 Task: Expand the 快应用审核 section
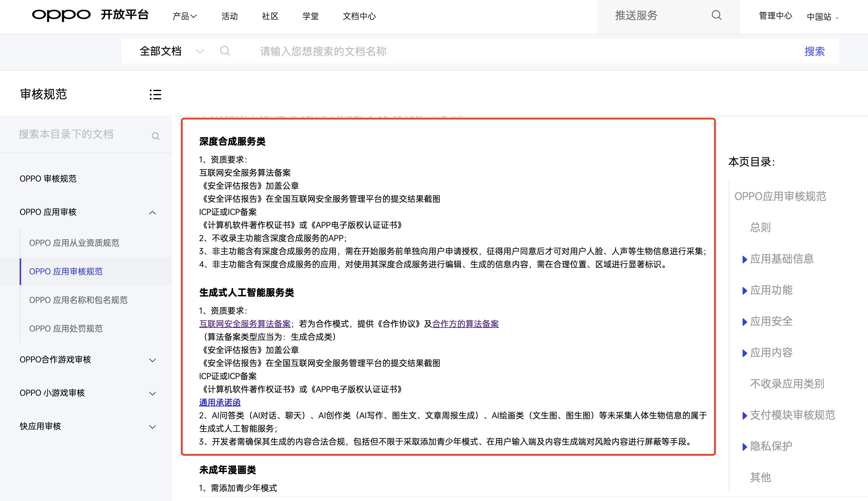point(152,427)
